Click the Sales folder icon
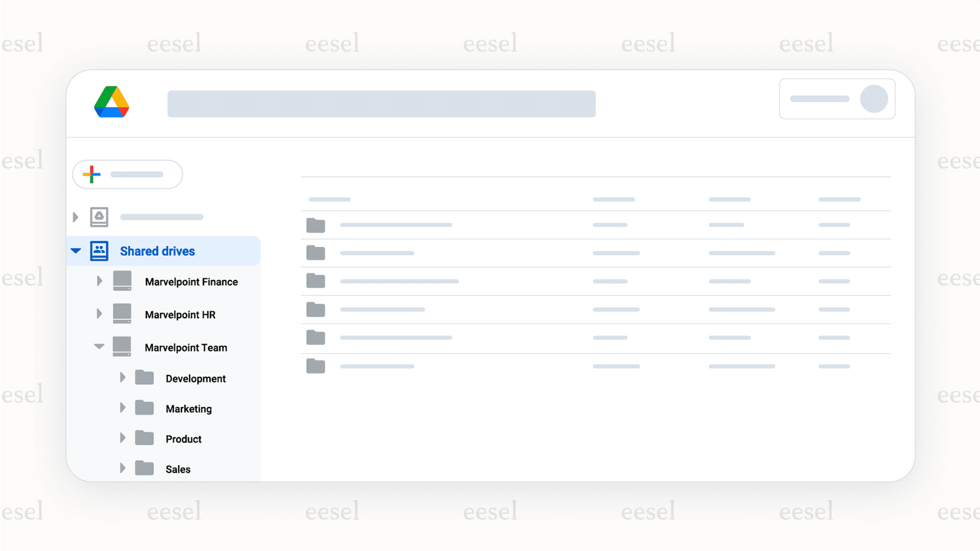Image resolution: width=980 pixels, height=551 pixels. 145,468
